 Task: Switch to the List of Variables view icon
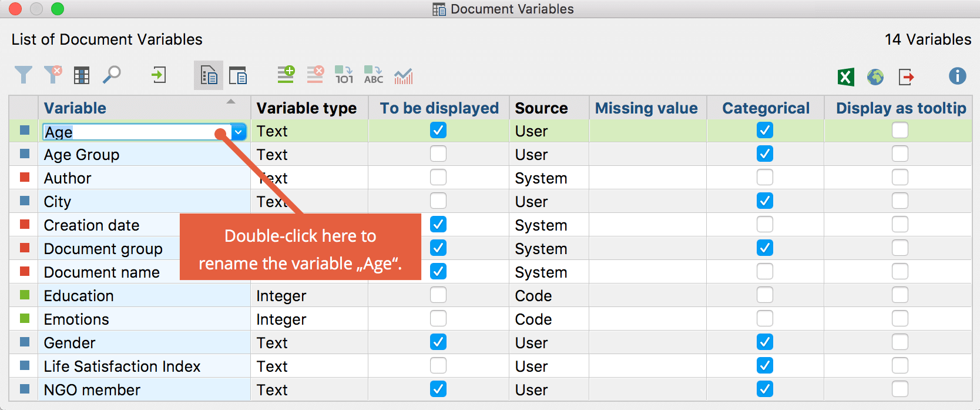(209, 75)
